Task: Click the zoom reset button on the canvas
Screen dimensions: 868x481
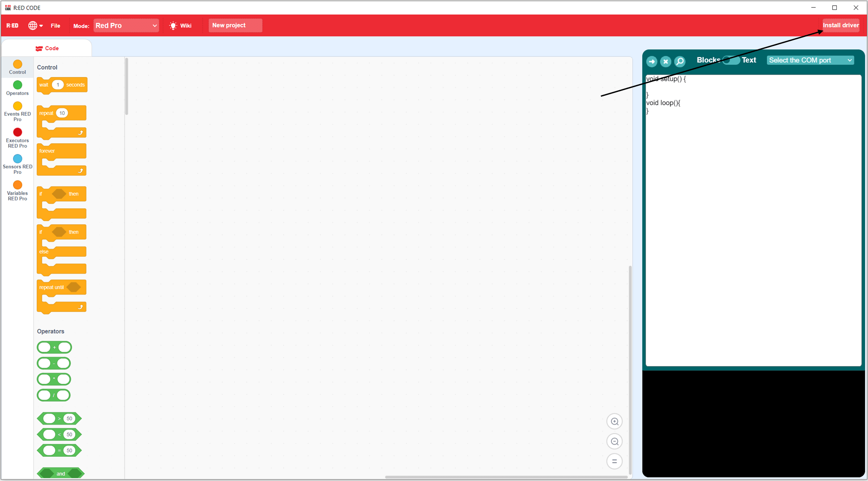Action: tap(615, 461)
